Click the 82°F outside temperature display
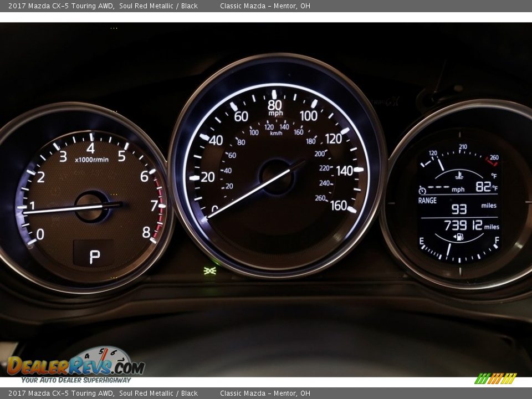532x399 pixels. pyautogui.click(x=486, y=187)
